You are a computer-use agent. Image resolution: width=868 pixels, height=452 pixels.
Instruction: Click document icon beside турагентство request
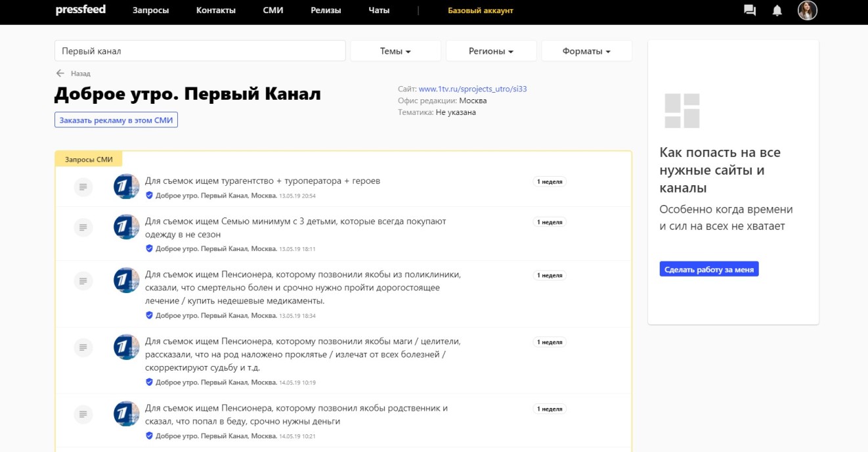click(83, 187)
